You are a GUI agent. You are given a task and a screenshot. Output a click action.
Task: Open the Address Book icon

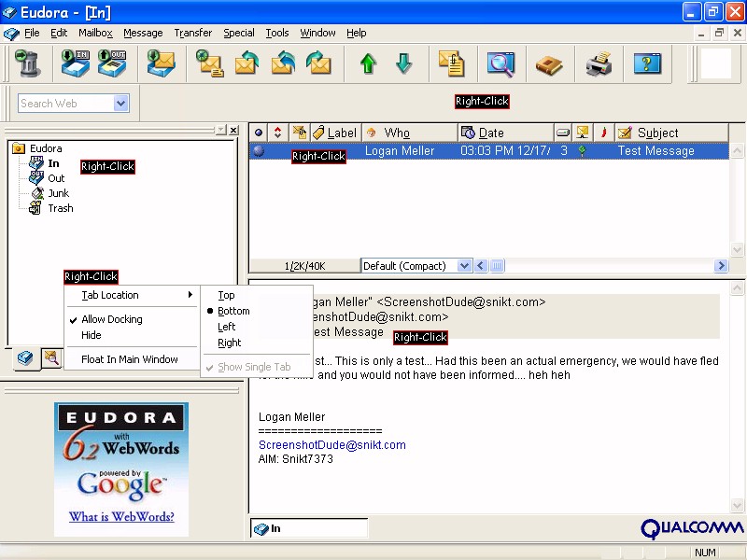click(549, 64)
